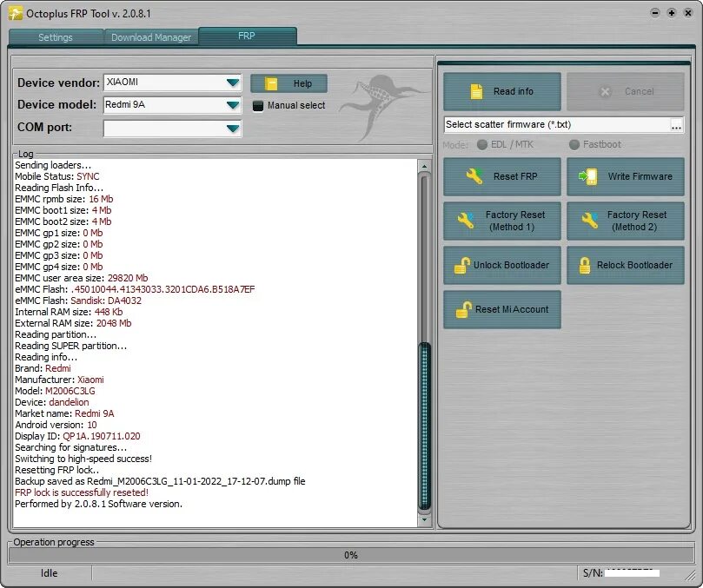703x588 pixels.
Task: Click the yellow note icon on Help
Action: click(x=271, y=83)
